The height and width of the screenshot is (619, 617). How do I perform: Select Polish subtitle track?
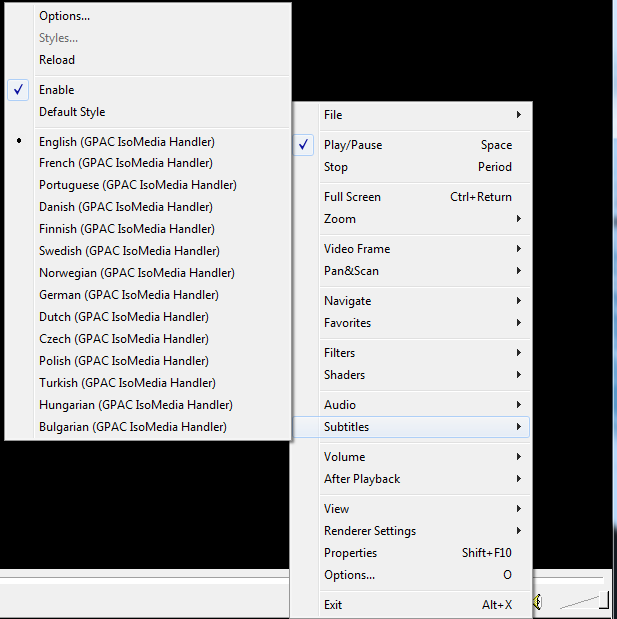[x=148, y=361]
